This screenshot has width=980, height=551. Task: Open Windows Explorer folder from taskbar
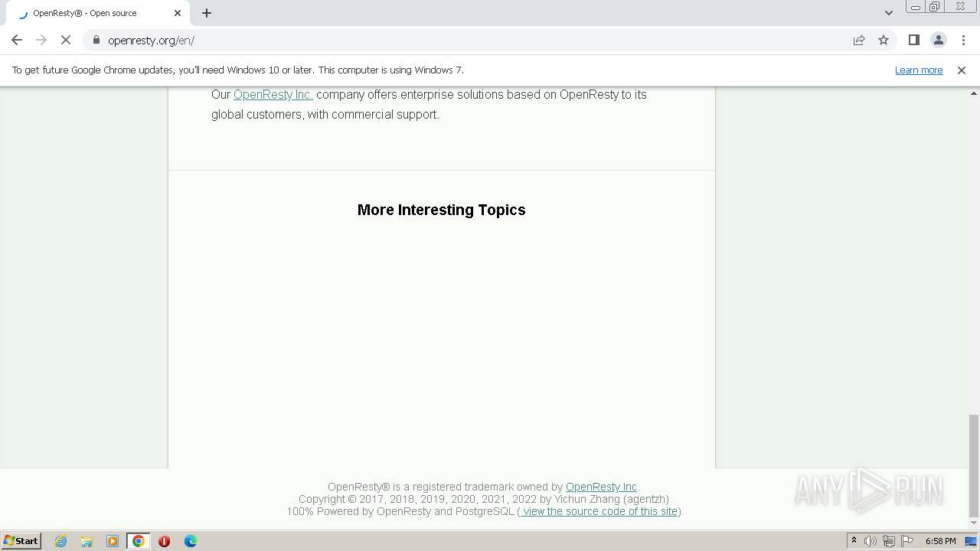click(87, 541)
